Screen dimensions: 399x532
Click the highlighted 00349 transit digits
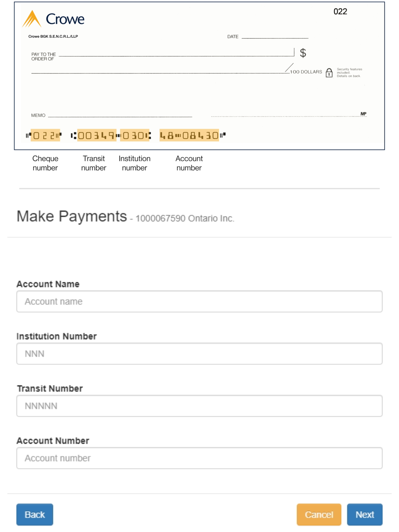[96, 135]
